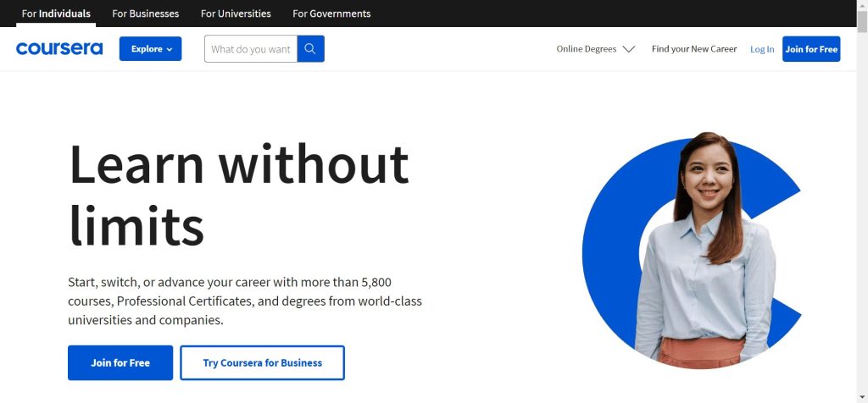
Task: Open the Explore dropdown menu
Action: click(x=150, y=49)
